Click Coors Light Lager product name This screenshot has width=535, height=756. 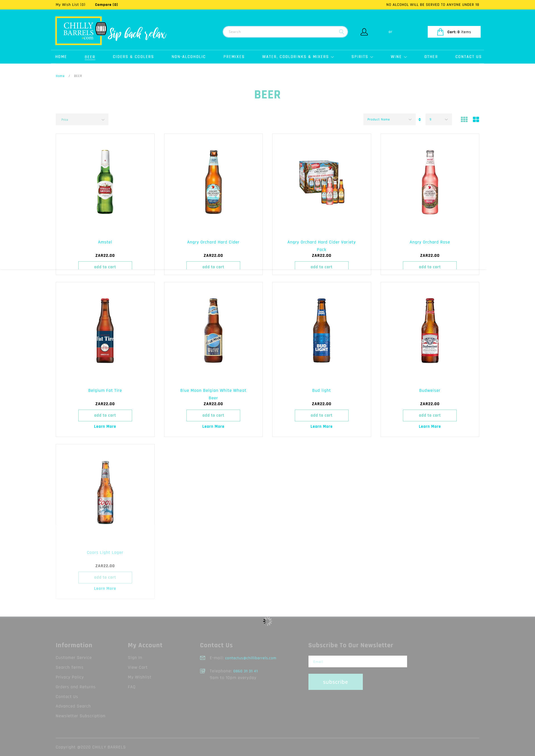(105, 553)
